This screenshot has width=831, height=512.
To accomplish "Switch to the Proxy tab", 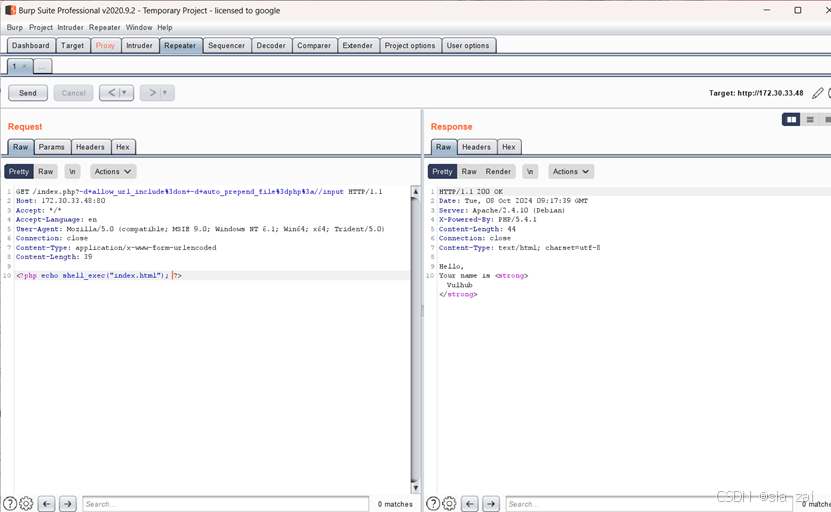I will (105, 46).
